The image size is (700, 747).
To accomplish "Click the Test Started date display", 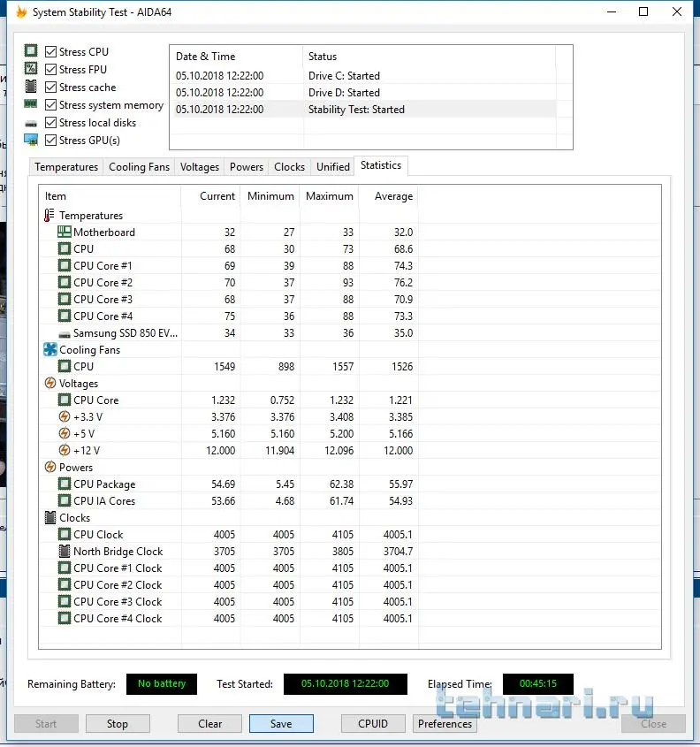I will pyautogui.click(x=346, y=683).
